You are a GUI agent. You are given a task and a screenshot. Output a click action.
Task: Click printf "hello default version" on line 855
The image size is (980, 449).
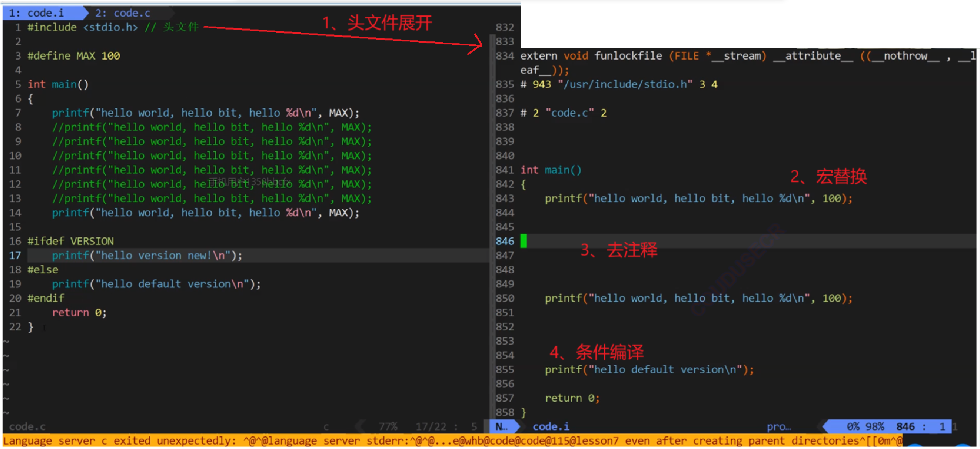tap(649, 369)
